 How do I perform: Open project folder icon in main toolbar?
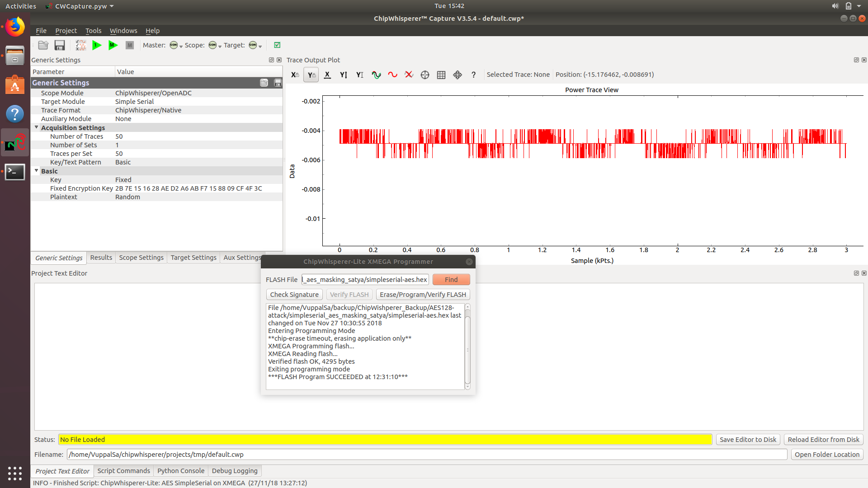(x=43, y=45)
